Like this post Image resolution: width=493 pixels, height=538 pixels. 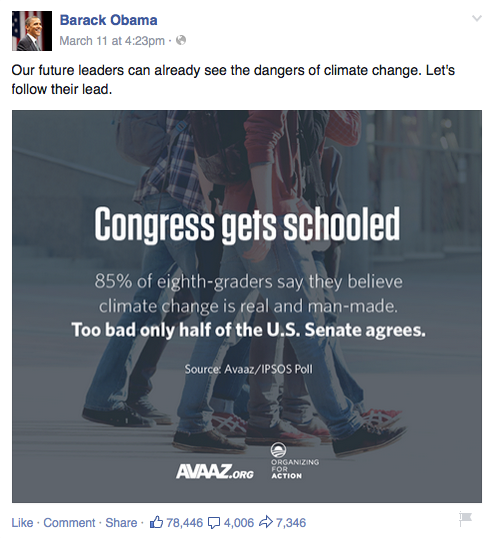click(x=22, y=523)
